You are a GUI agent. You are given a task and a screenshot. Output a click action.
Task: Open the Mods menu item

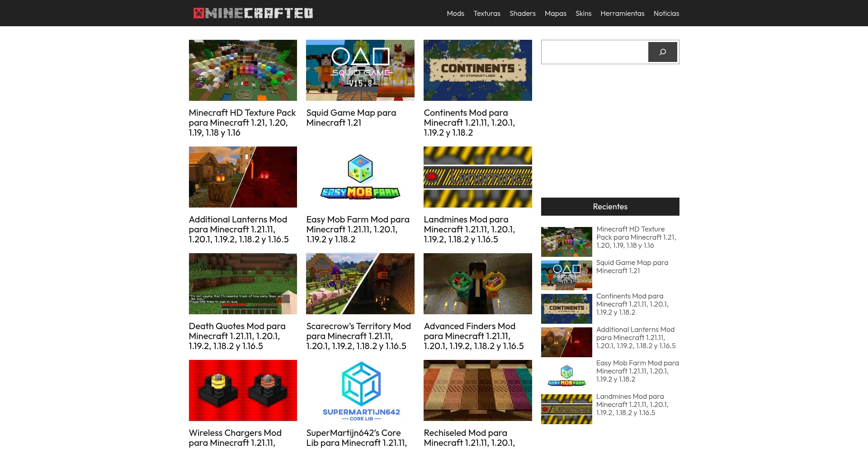point(455,13)
